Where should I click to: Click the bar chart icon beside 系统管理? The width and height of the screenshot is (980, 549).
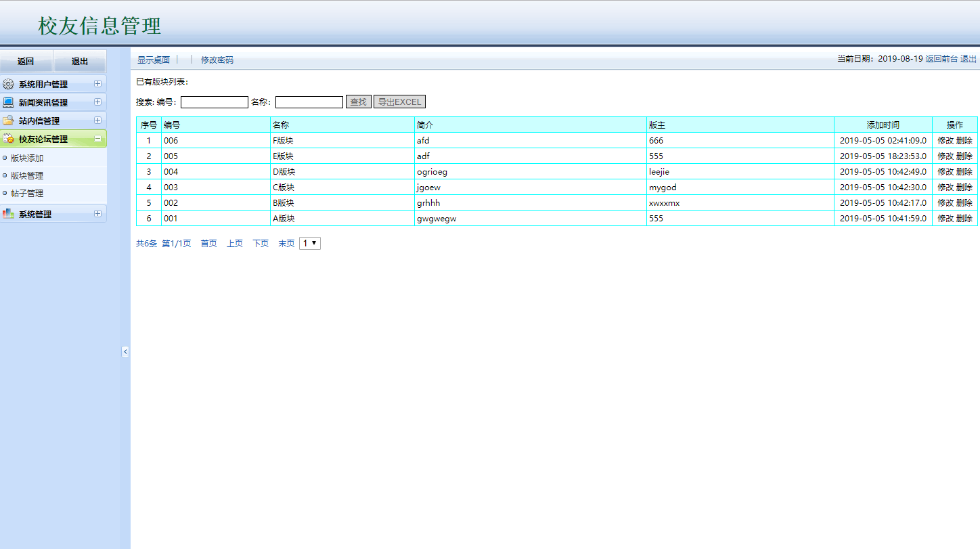(x=8, y=214)
